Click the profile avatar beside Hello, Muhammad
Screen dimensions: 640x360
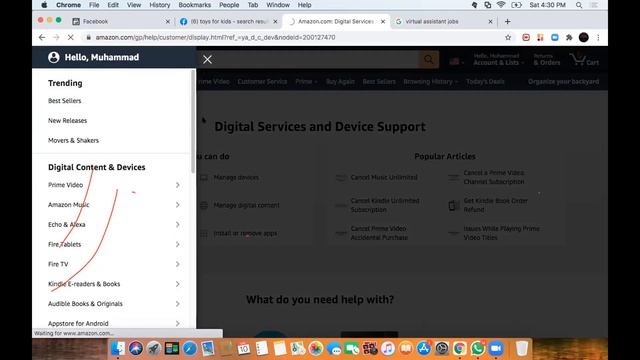coord(53,57)
